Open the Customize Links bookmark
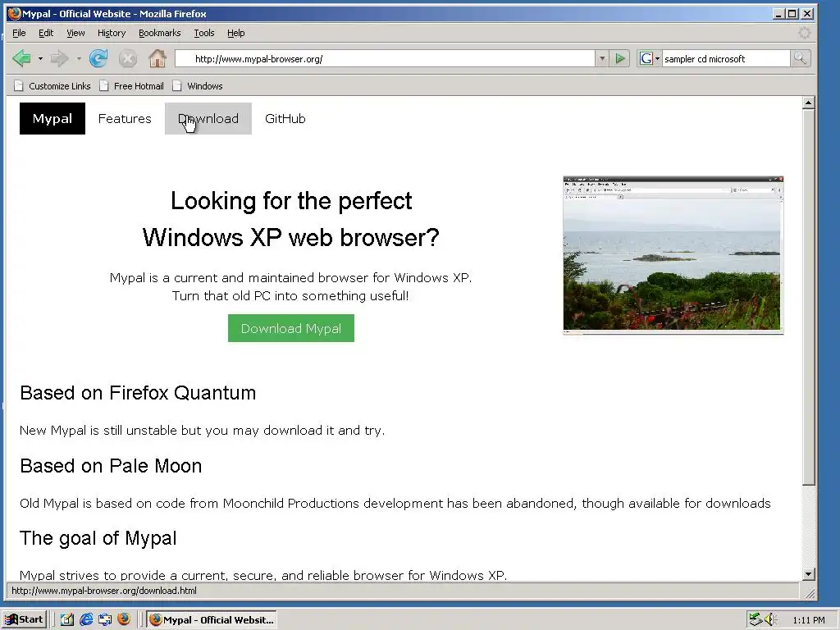Screen dimensions: 840x630 point(52,85)
